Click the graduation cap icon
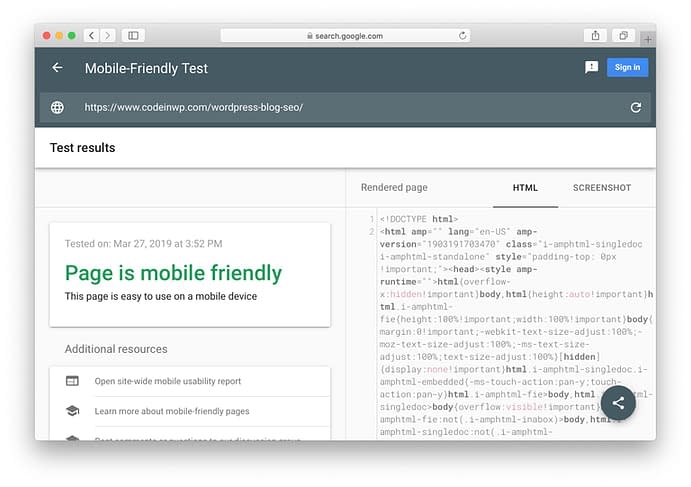 pos(72,411)
